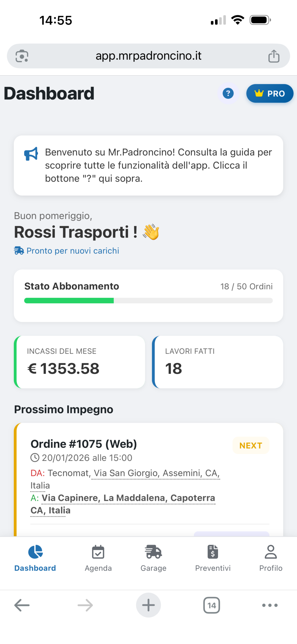Tap the camera scan icon in address bar
This screenshot has height=644, width=297.
[22, 56]
